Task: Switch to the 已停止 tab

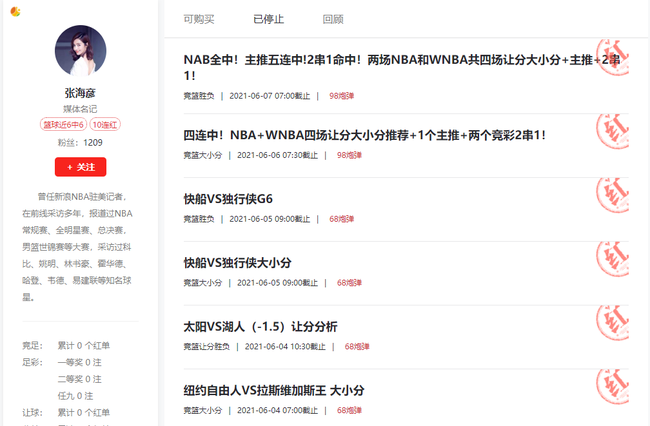Action: (269, 19)
